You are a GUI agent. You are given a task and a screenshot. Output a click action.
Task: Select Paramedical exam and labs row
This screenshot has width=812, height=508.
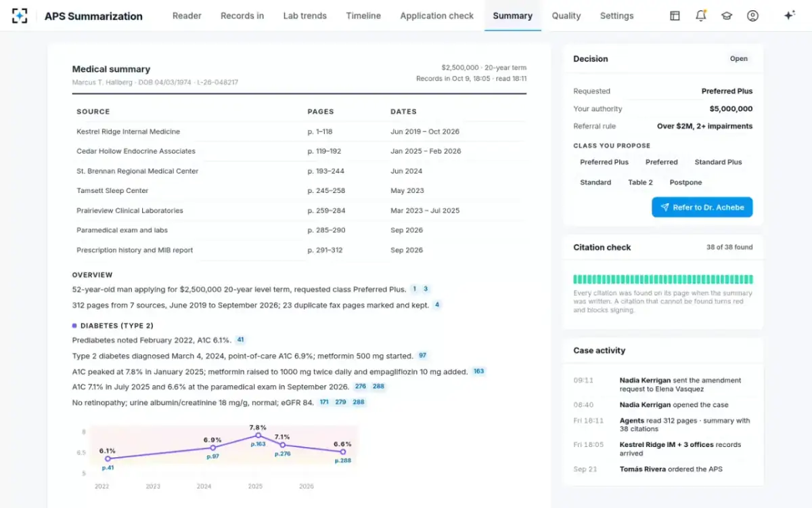299,230
